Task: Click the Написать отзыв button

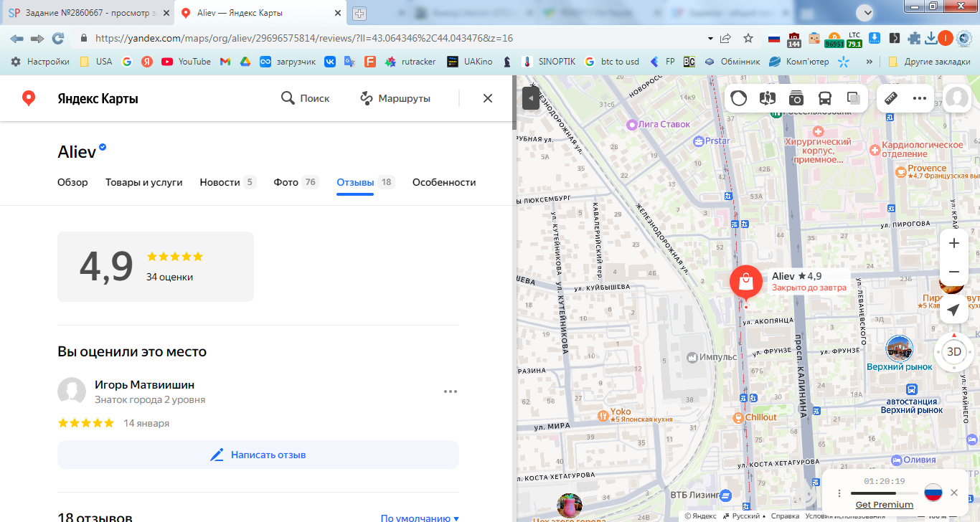Action: 258,455
